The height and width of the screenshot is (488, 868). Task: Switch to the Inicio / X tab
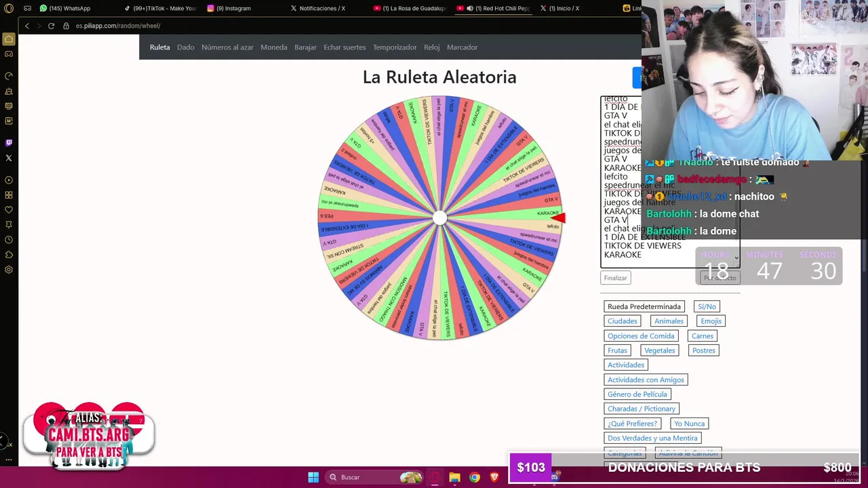tap(559, 8)
